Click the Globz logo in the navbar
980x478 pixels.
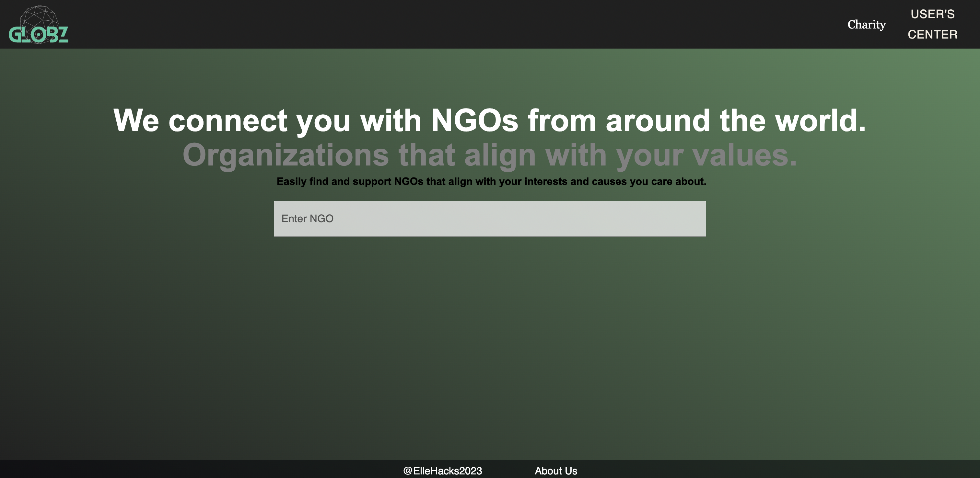[39, 34]
